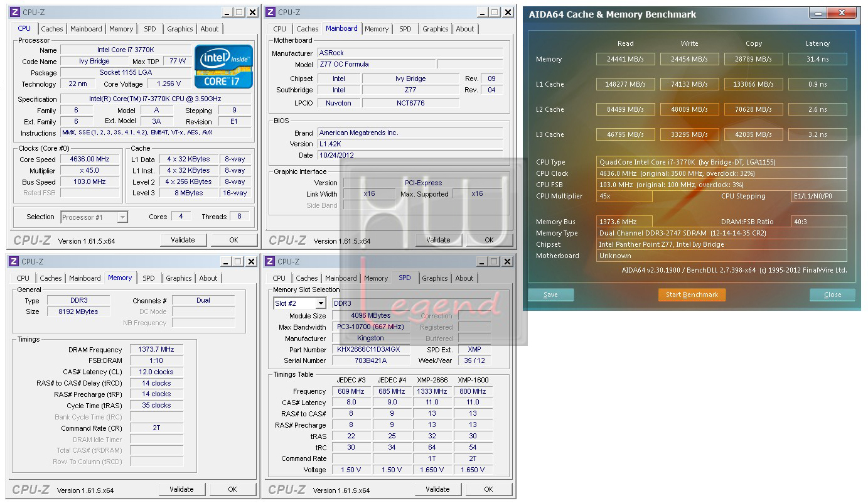This screenshot has width=868, height=503.
Task: Select the Core Speed value '4636.00 MHz'
Action: click(90, 160)
